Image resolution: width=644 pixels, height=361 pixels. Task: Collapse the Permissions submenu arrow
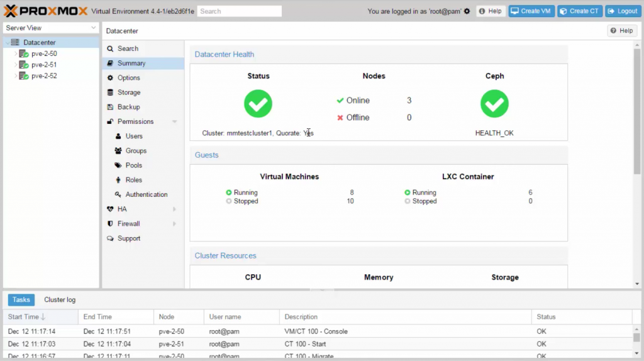coord(174,121)
